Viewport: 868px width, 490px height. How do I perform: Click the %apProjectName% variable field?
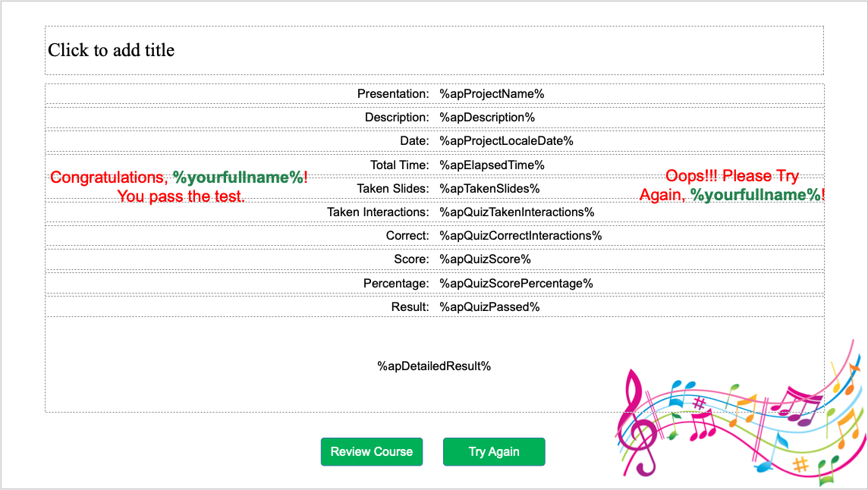492,94
